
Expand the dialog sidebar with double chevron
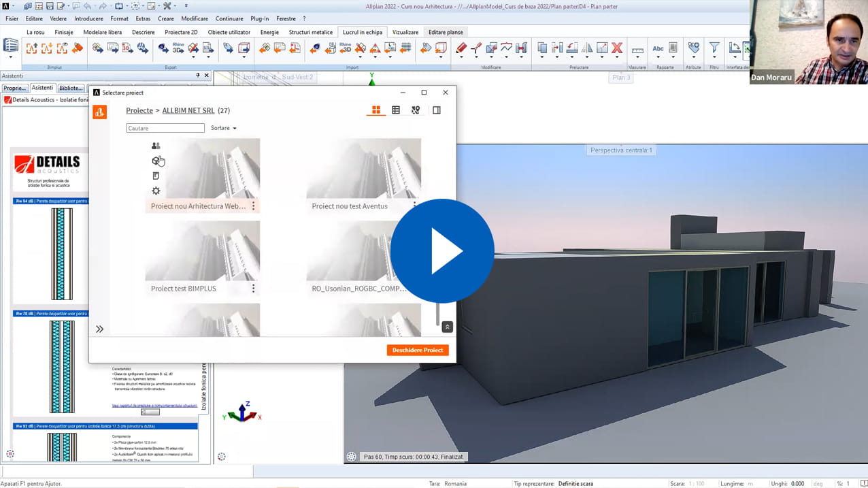coord(99,329)
